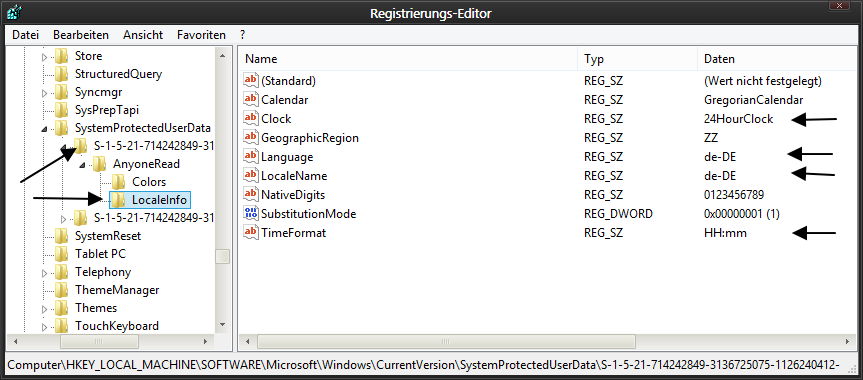Open the Favoriten menu
The height and width of the screenshot is (380, 863).
click(x=201, y=35)
